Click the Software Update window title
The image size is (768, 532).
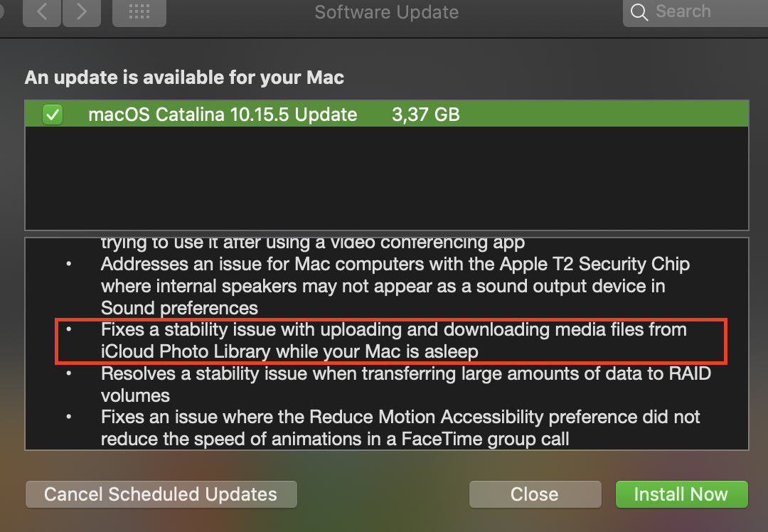386,12
